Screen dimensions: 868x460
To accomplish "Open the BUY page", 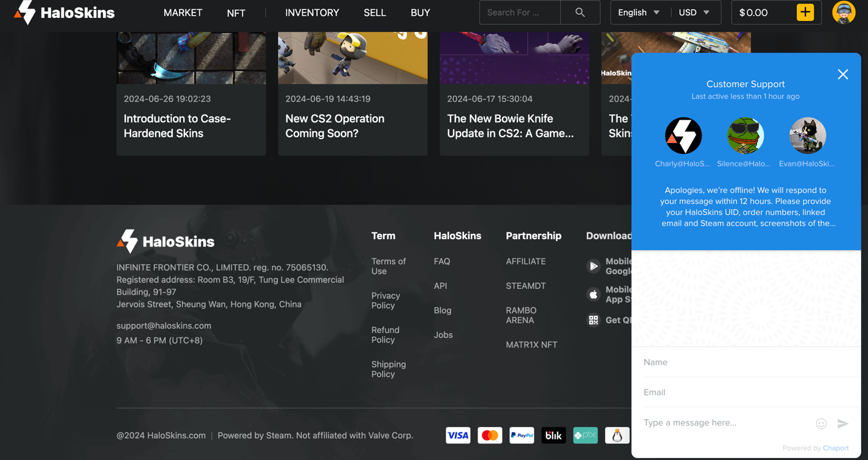I will (x=421, y=12).
